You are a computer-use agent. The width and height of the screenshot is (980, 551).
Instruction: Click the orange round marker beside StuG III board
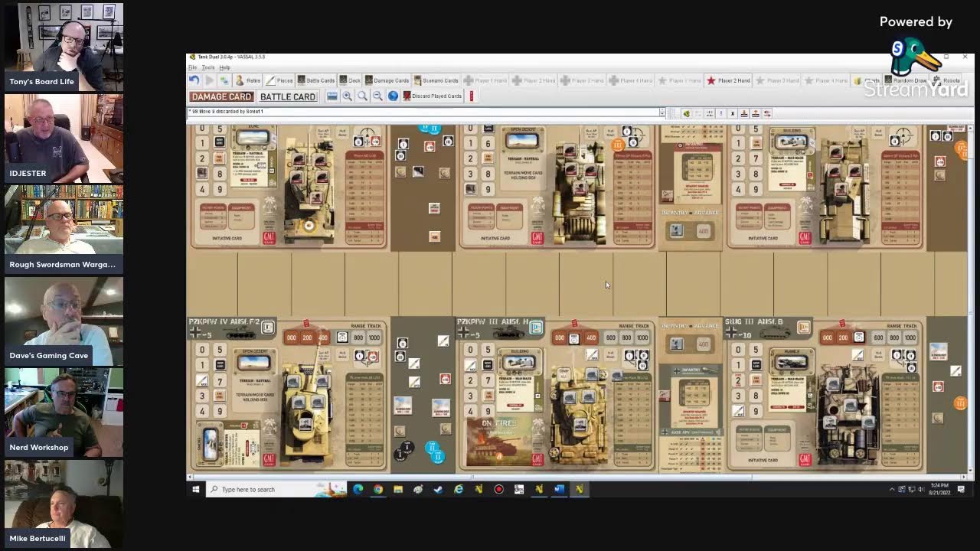point(960,403)
